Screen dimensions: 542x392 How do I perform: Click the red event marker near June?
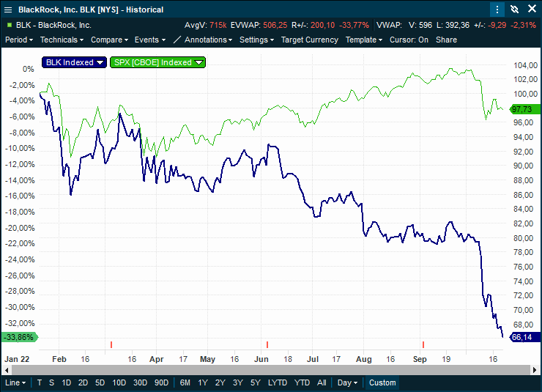click(267, 344)
